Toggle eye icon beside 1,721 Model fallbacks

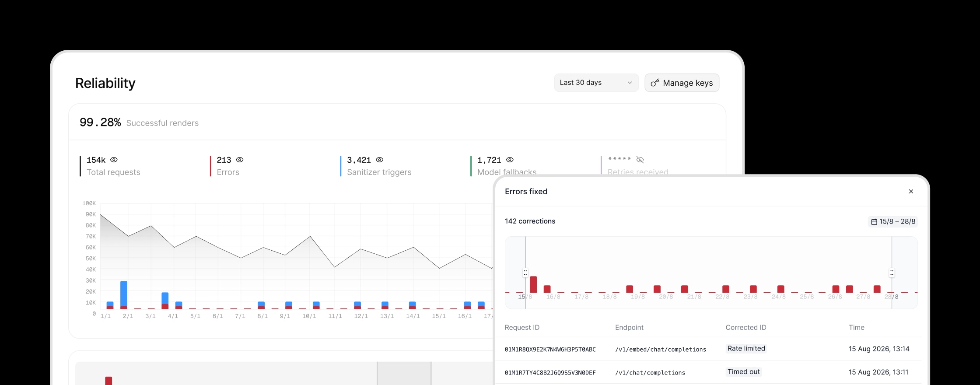tap(510, 160)
